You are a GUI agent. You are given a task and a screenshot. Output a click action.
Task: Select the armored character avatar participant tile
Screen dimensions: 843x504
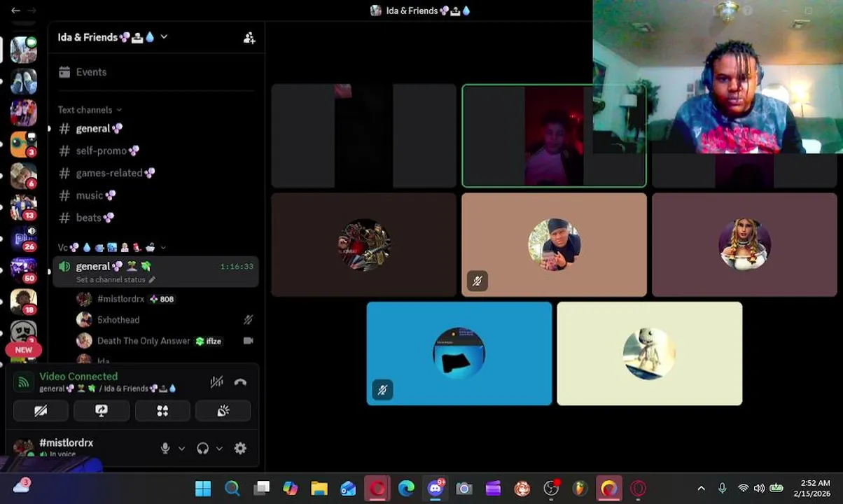363,245
